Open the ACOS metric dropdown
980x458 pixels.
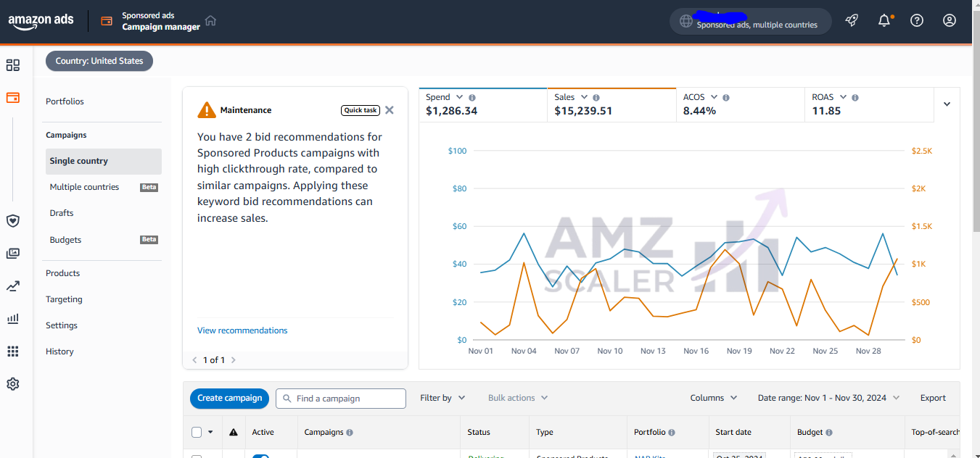point(714,97)
